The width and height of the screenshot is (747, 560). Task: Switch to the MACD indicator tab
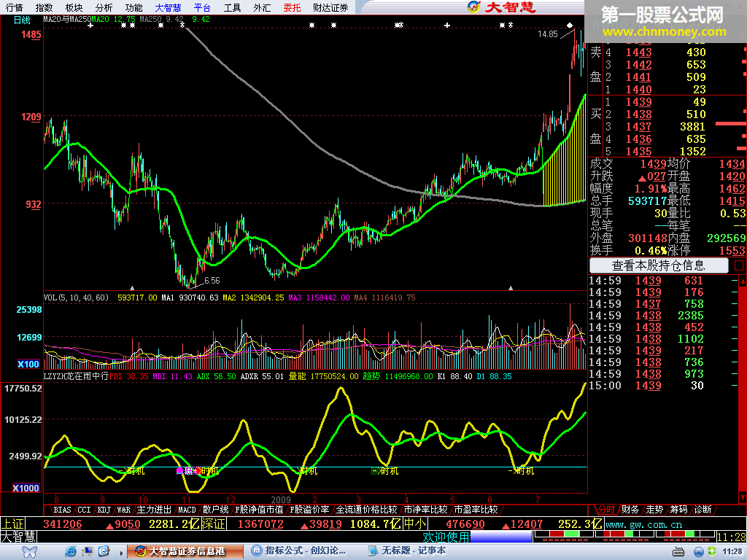[x=187, y=510]
